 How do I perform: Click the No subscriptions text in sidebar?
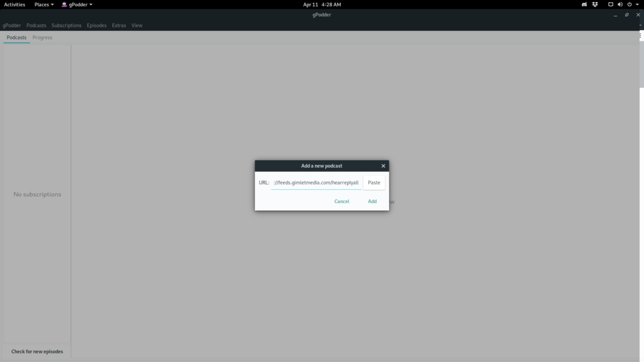38,194
